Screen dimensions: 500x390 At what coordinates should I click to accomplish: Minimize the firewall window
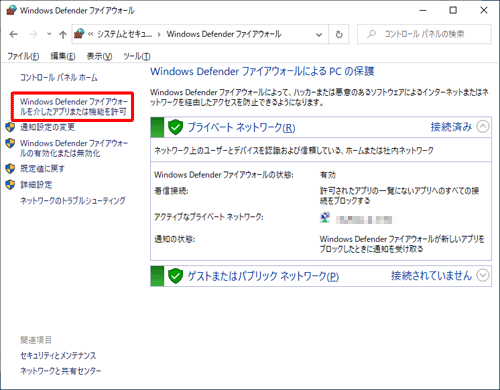tap(423, 10)
